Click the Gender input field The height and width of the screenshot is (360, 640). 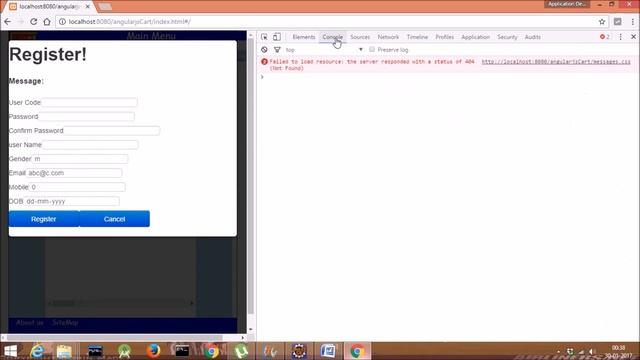pyautogui.click(x=80, y=159)
